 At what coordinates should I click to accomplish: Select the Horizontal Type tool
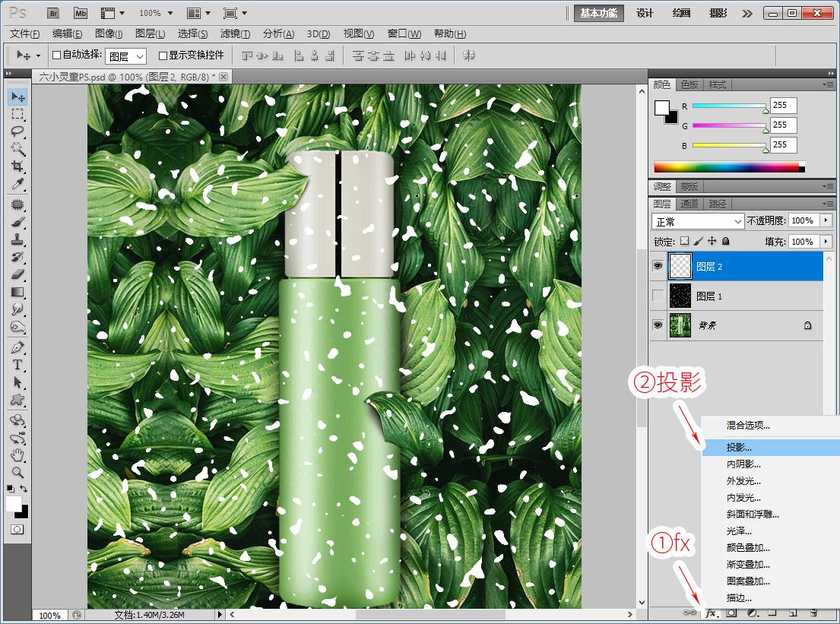[x=17, y=365]
